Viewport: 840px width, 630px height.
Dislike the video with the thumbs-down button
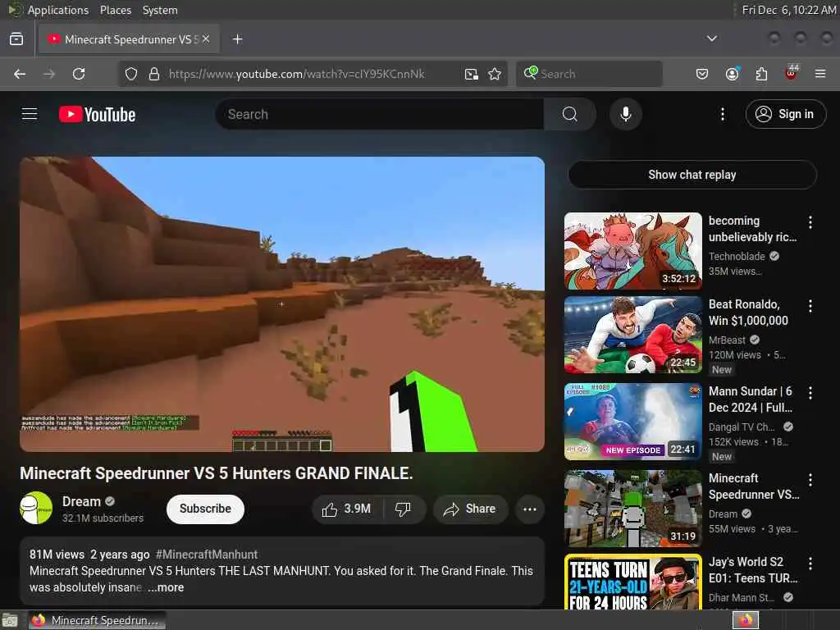pos(403,509)
